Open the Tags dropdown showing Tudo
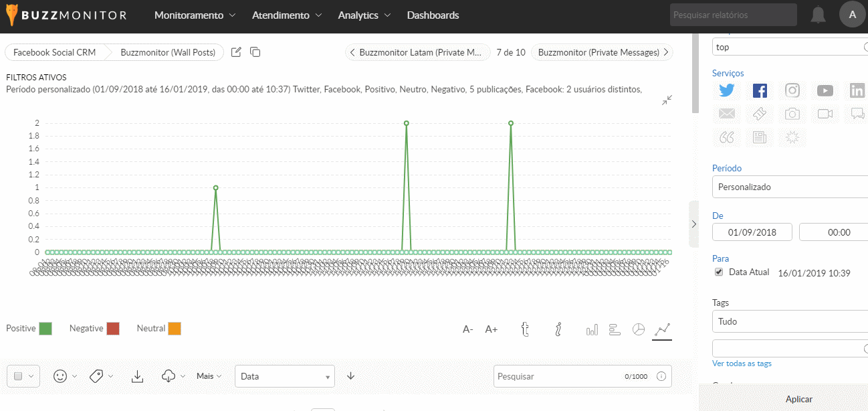 (x=789, y=321)
